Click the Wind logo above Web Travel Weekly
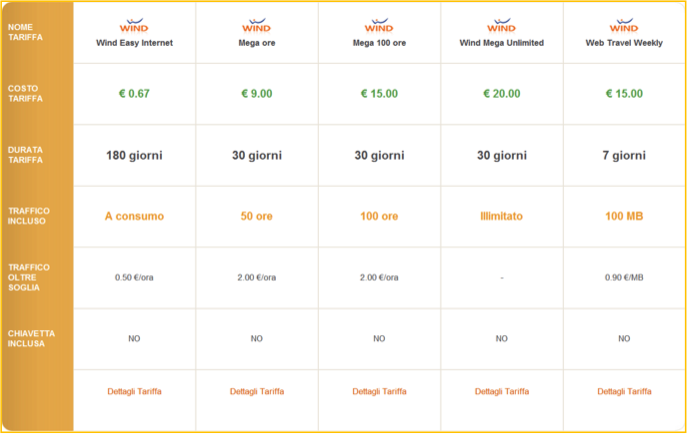Viewport: 687px width, 434px height. coord(624,25)
